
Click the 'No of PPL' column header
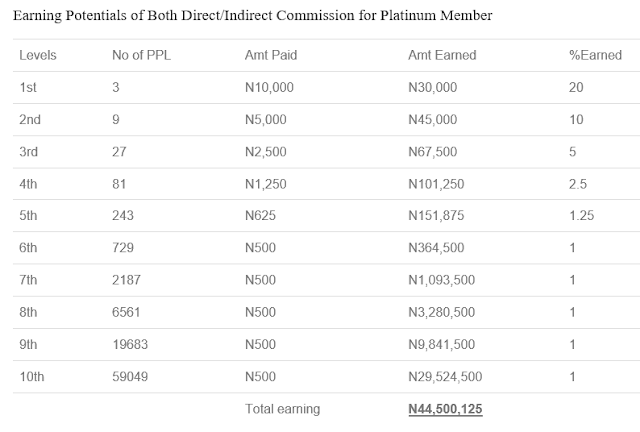pos(139,55)
